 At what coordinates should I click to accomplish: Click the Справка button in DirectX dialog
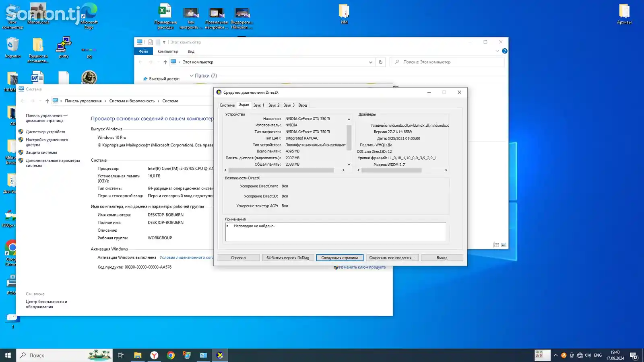point(238,258)
